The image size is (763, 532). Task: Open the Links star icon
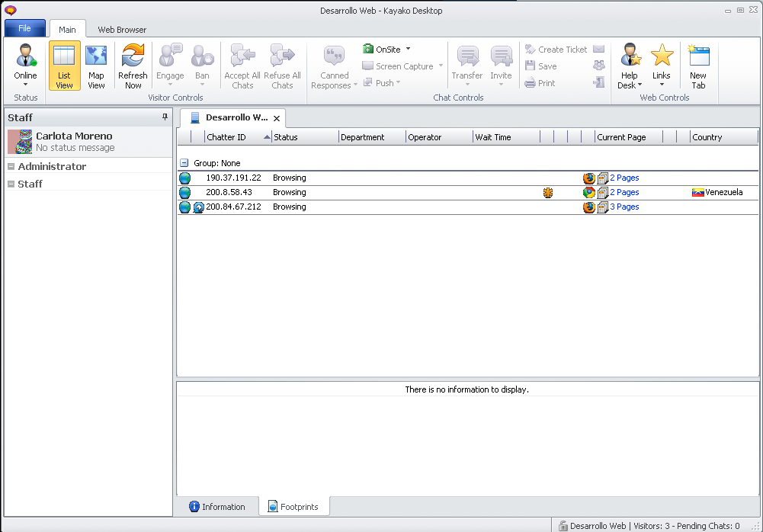[662, 56]
